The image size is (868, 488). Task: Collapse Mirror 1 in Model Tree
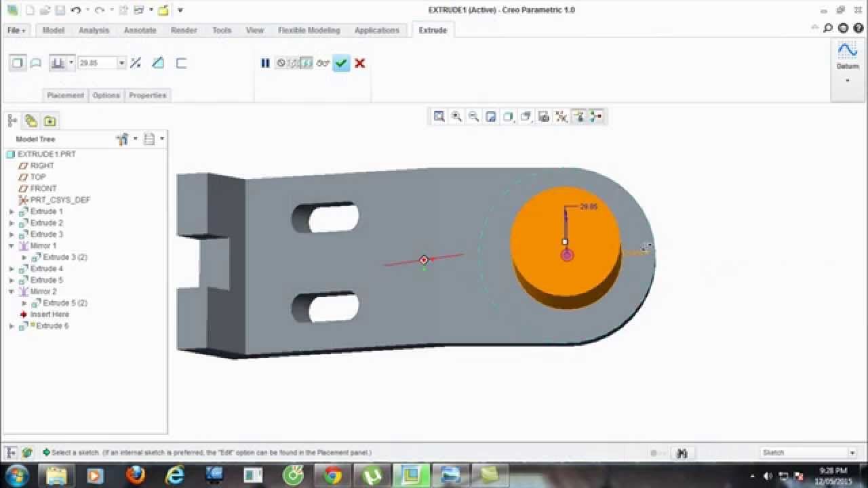pyautogui.click(x=12, y=246)
